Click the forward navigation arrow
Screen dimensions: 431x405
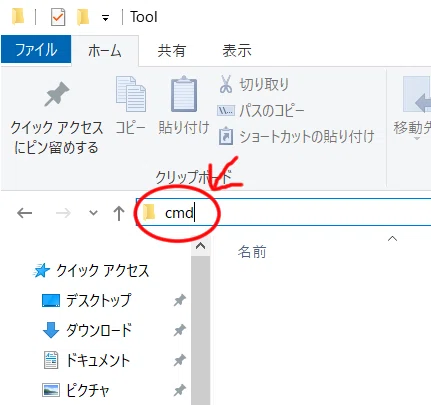coord(63,213)
